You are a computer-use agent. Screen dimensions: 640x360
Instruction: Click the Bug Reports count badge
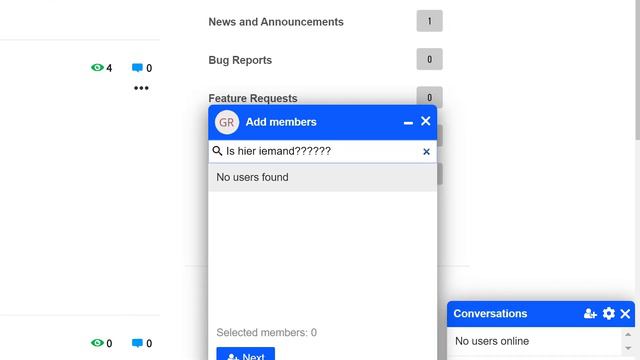click(x=429, y=59)
